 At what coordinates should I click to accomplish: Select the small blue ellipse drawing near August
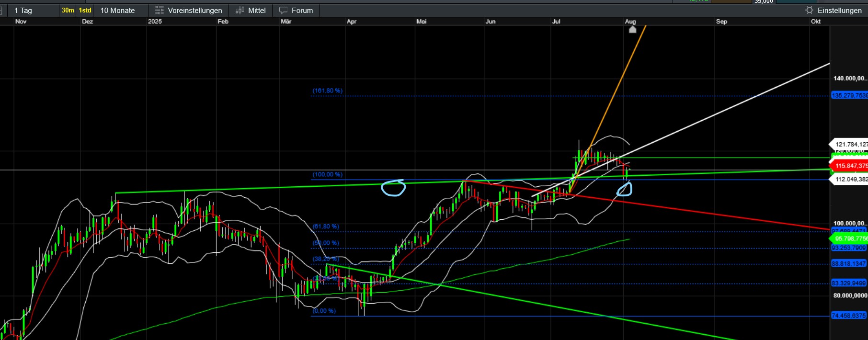tap(624, 189)
